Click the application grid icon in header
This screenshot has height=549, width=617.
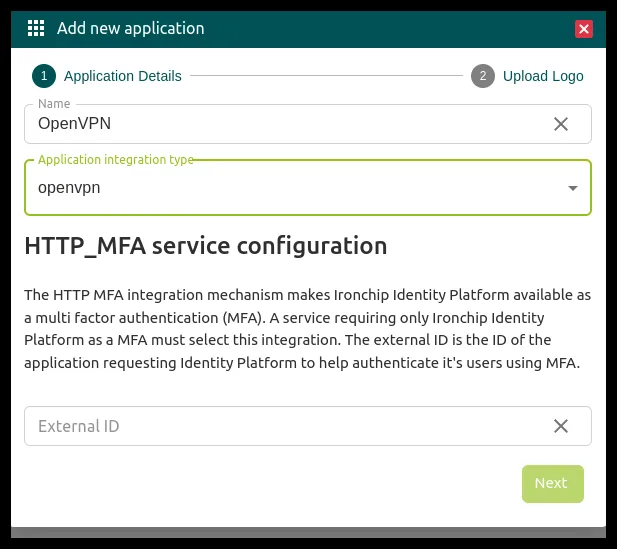click(x=36, y=28)
